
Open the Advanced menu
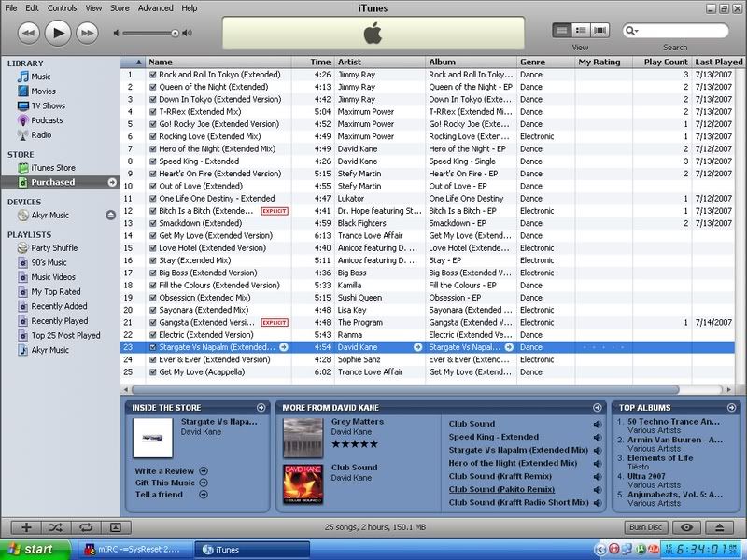(x=155, y=8)
